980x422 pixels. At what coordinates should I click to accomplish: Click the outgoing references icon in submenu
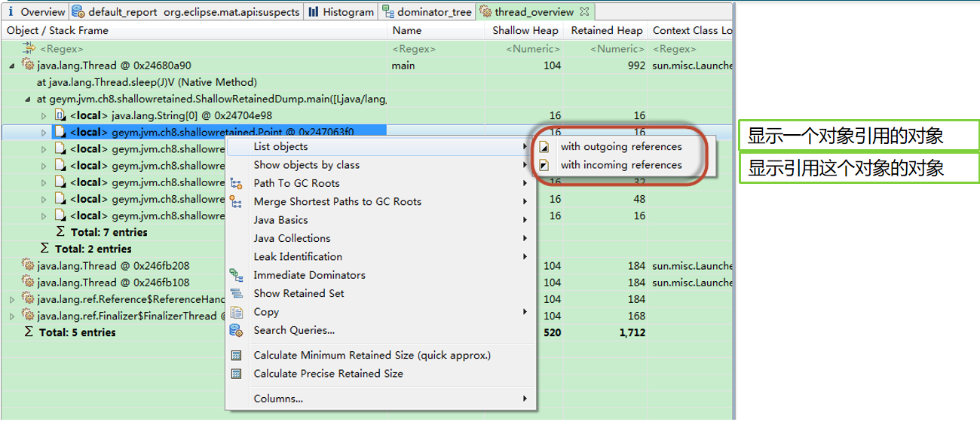coord(545,147)
